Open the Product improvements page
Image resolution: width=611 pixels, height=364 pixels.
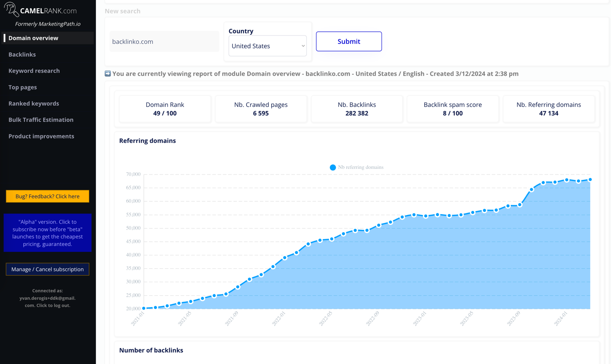point(41,136)
